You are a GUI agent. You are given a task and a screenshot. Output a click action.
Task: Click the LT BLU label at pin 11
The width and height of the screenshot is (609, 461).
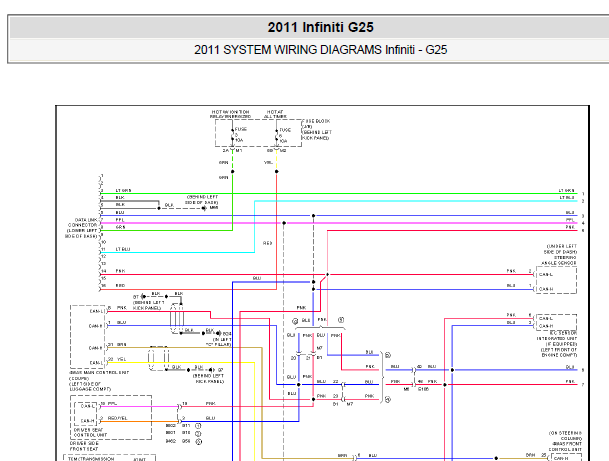[123, 249]
